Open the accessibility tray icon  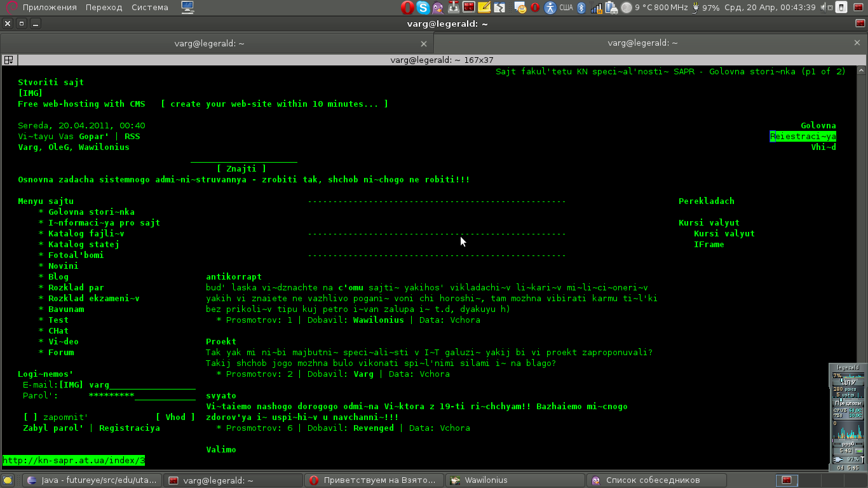click(x=550, y=8)
